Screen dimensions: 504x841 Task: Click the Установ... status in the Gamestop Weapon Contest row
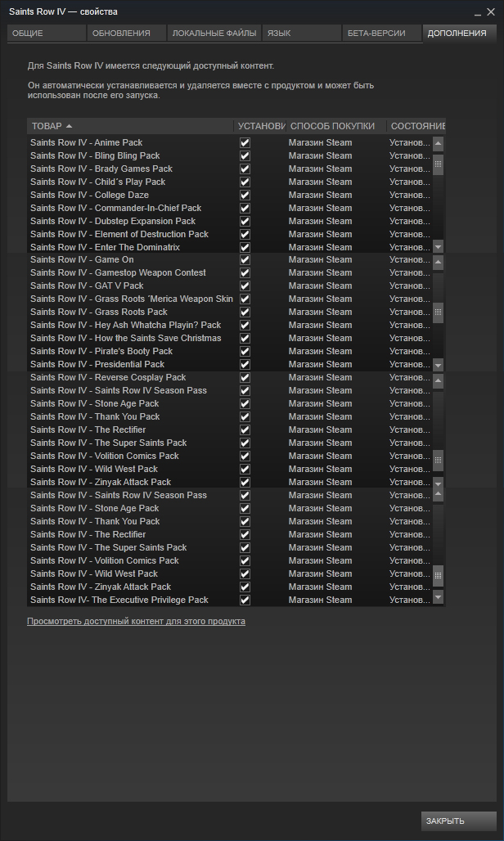pyautogui.click(x=410, y=273)
